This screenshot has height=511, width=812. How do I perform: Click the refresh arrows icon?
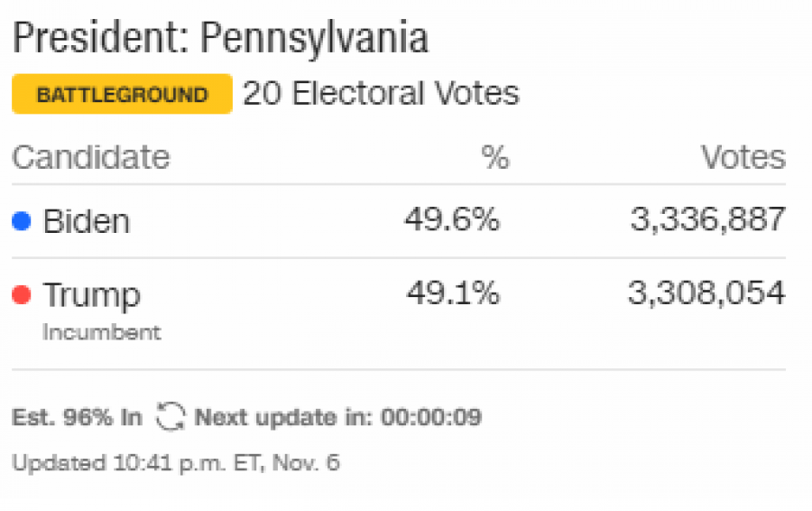pos(171,417)
